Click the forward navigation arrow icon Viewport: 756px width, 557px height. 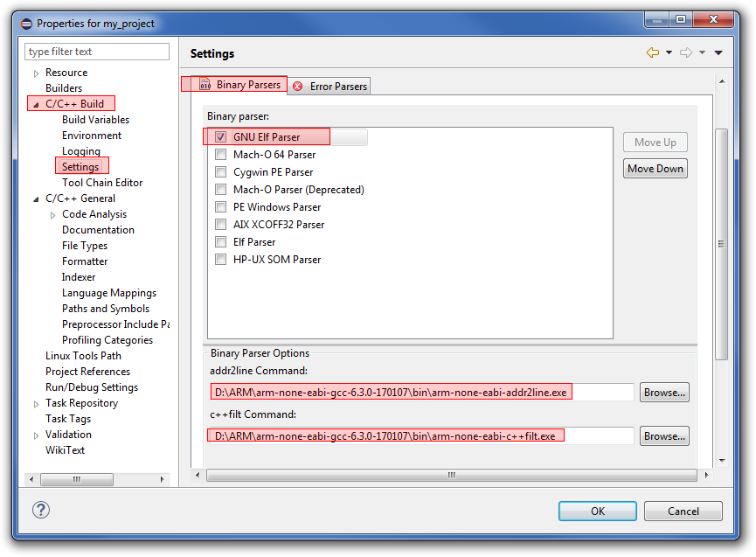pyautogui.click(x=686, y=53)
